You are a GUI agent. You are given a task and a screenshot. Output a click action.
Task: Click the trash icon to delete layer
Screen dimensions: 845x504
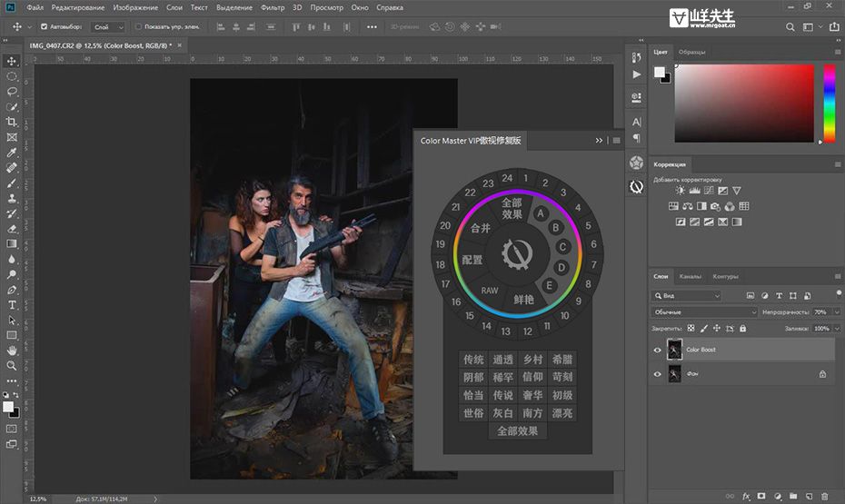[824, 496]
